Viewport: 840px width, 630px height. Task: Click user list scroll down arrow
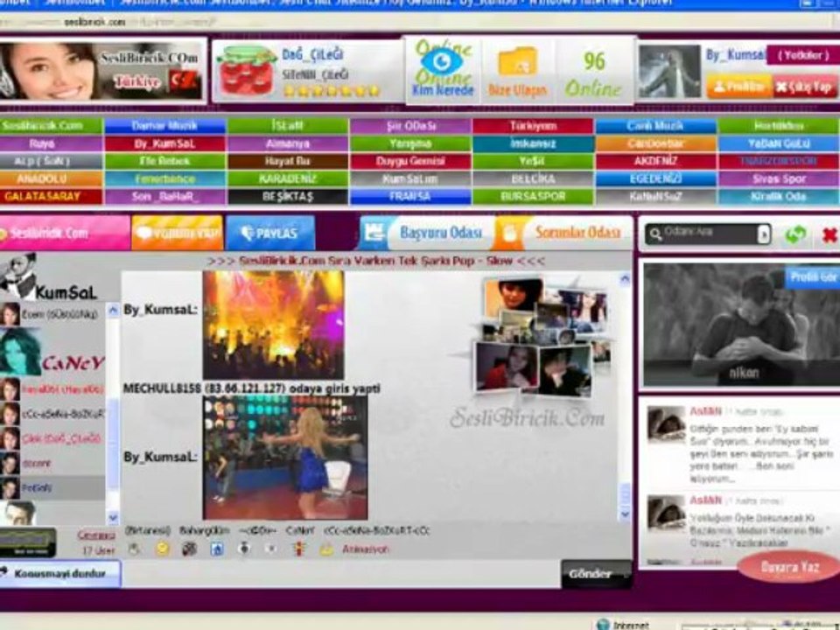[113, 517]
